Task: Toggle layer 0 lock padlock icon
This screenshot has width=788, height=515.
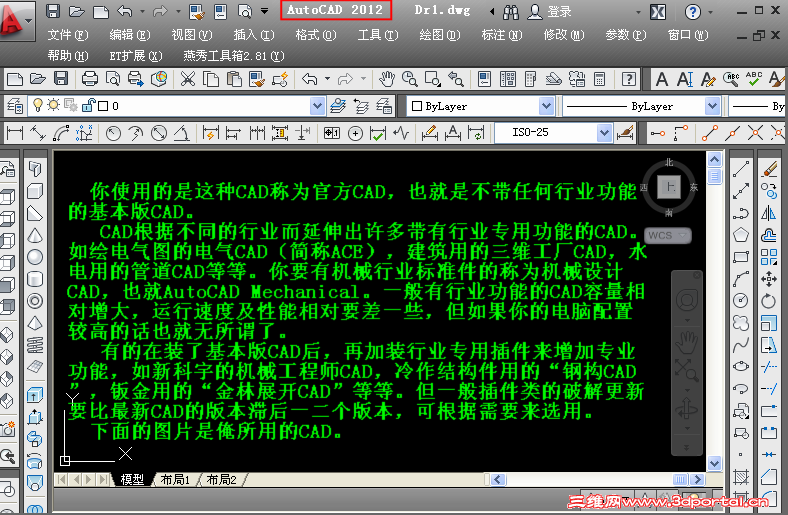Action: [89, 106]
